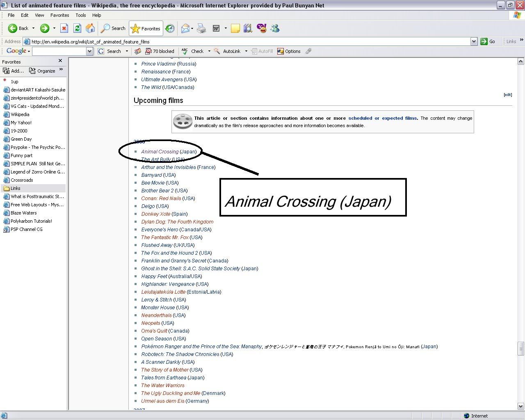This screenshot has width=525, height=420.
Task: Open the View menu
Action: click(39, 15)
